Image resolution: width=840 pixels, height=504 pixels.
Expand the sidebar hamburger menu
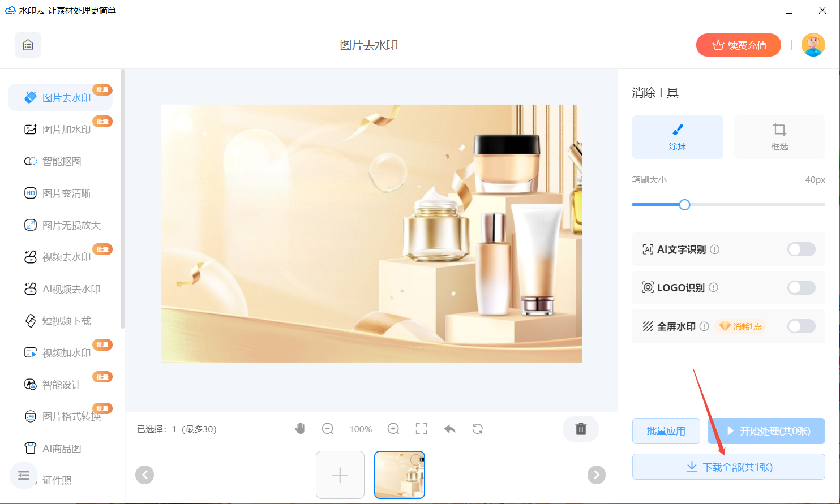(24, 475)
